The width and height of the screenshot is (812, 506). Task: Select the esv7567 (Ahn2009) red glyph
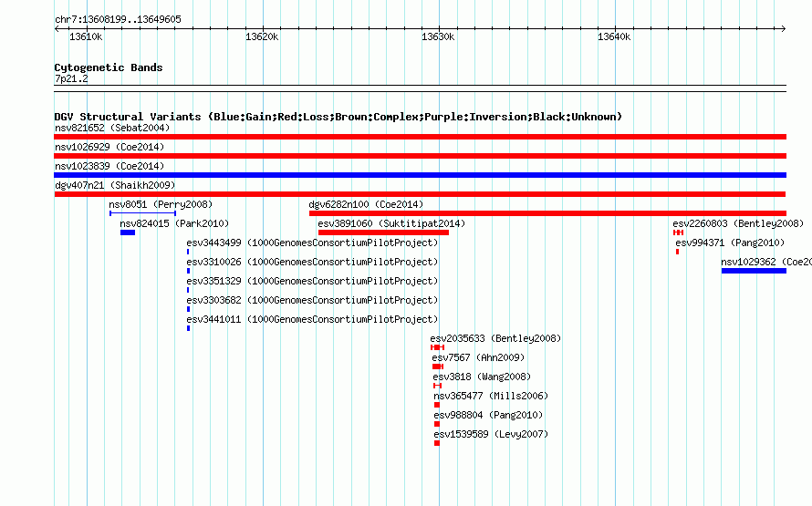point(438,367)
